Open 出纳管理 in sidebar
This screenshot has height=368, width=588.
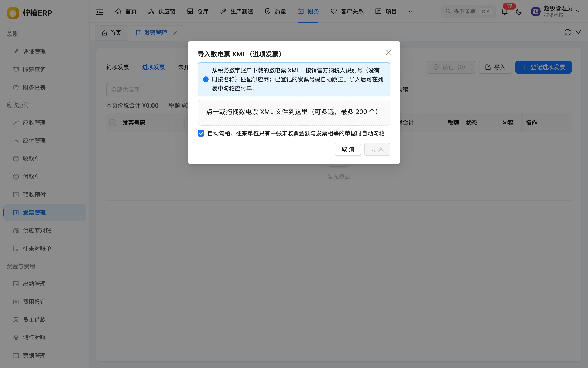click(45, 284)
